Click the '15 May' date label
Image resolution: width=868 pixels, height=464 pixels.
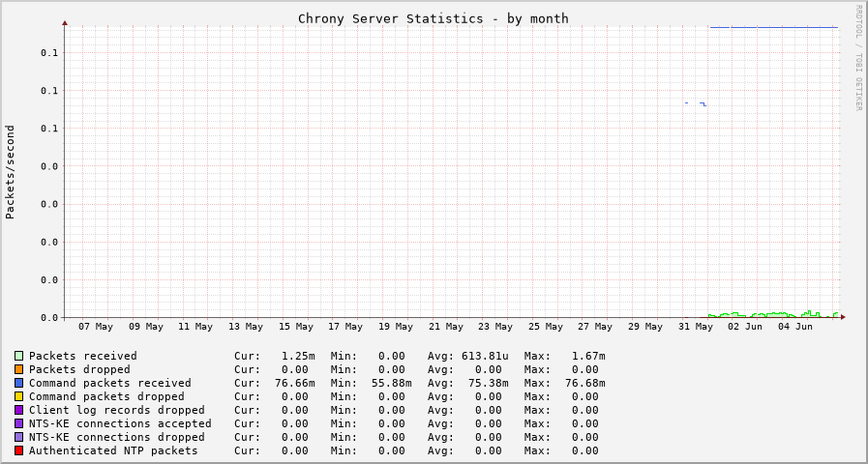(296, 327)
